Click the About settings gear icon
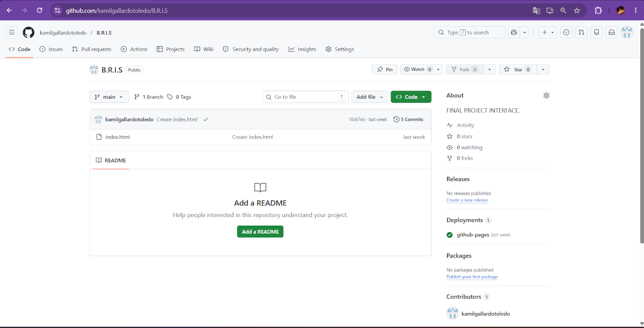Viewport: 644px width, 328px height. coord(546,95)
